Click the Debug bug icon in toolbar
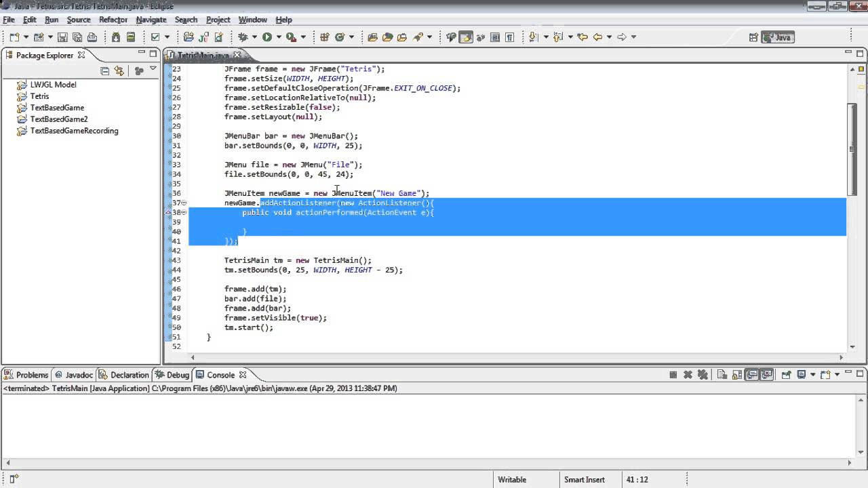The height and width of the screenshot is (488, 868). click(242, 37)
